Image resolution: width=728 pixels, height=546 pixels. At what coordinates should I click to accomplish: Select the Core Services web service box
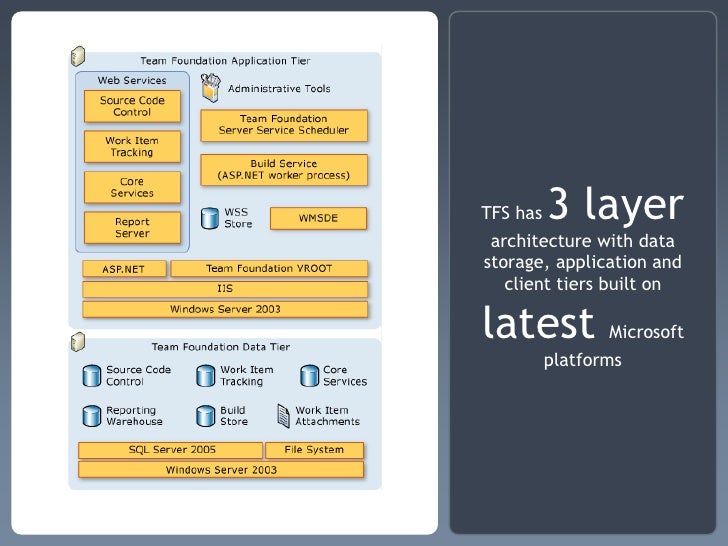pos(132,187)
